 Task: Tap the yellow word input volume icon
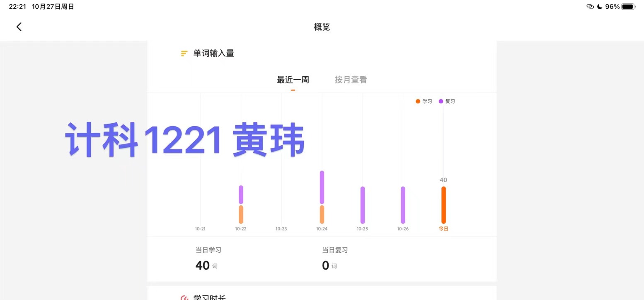(184, 54)
